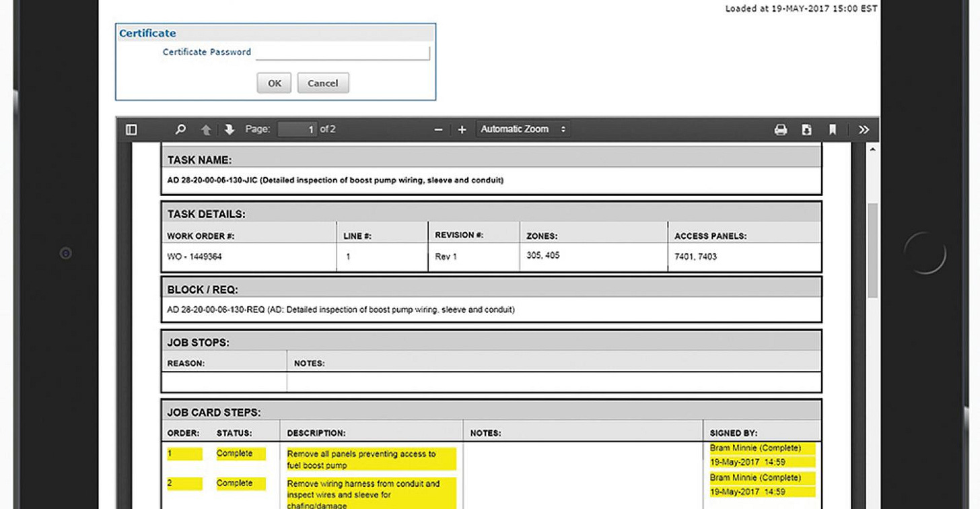Go to previous page arrow
Screen dimensions: 980x509
[x=206, y=129]
